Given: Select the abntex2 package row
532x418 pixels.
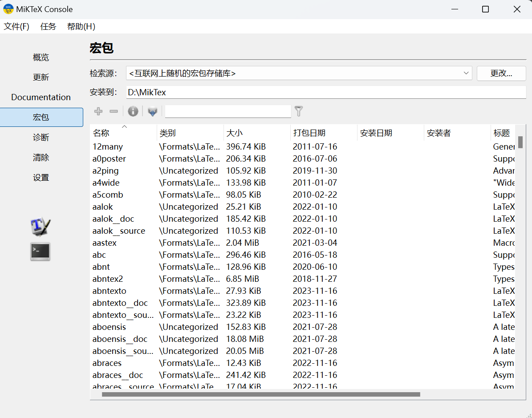Looking at the screenshot, I should point(303,279).
